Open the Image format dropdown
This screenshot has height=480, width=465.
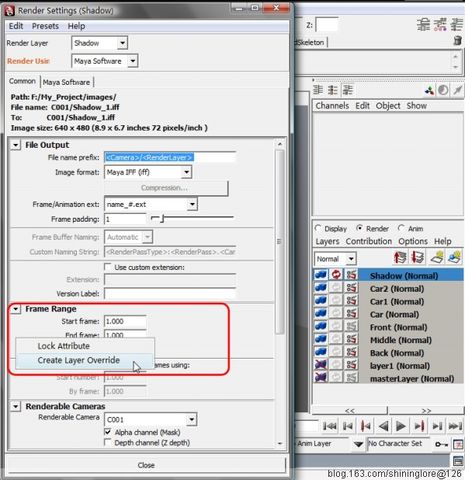click(186, 172)
